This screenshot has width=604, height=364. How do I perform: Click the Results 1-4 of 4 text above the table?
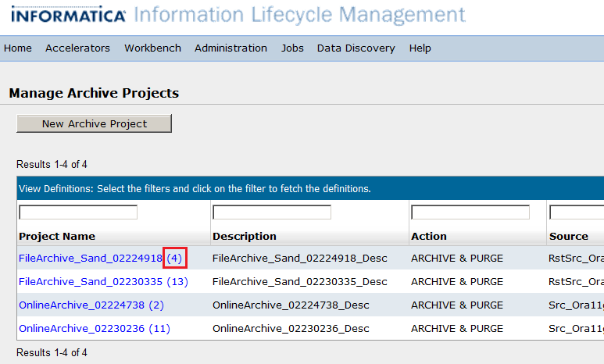tap(52, 165)
